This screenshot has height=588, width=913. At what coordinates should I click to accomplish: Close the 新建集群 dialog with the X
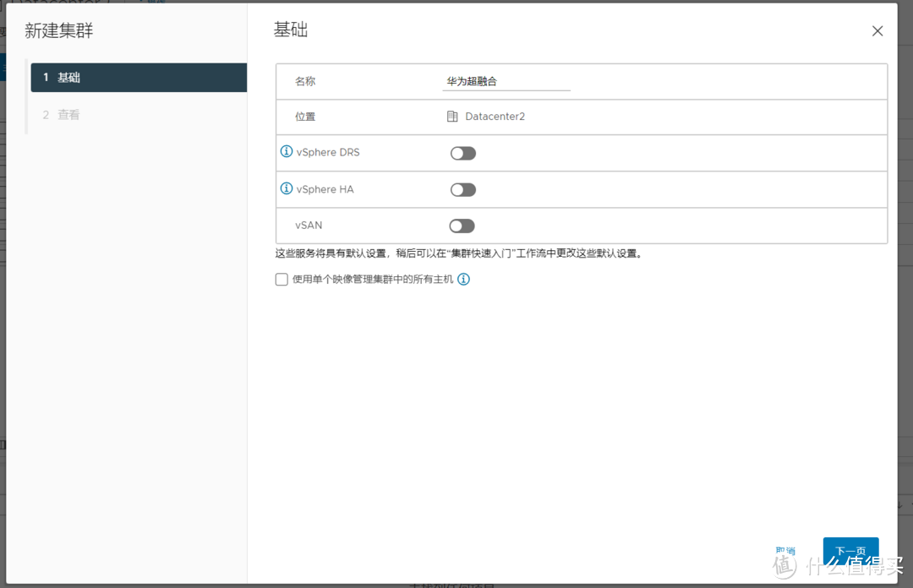[877, 30]
